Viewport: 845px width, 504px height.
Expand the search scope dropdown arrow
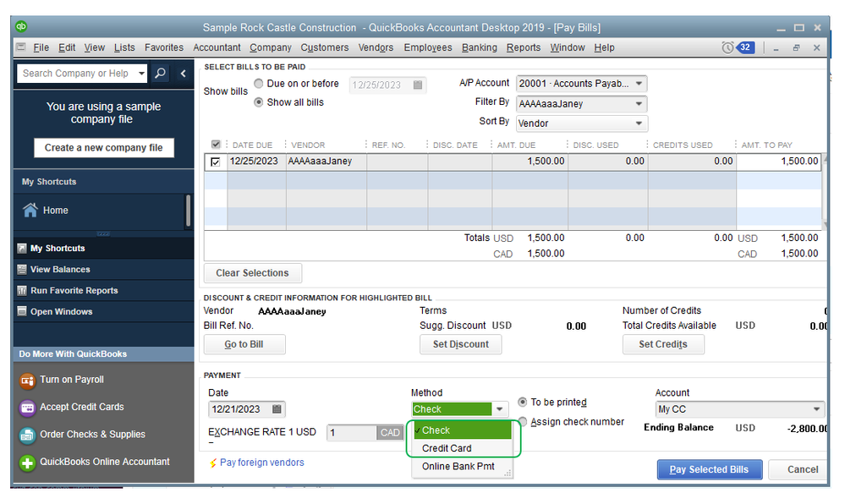coord(141,74)
